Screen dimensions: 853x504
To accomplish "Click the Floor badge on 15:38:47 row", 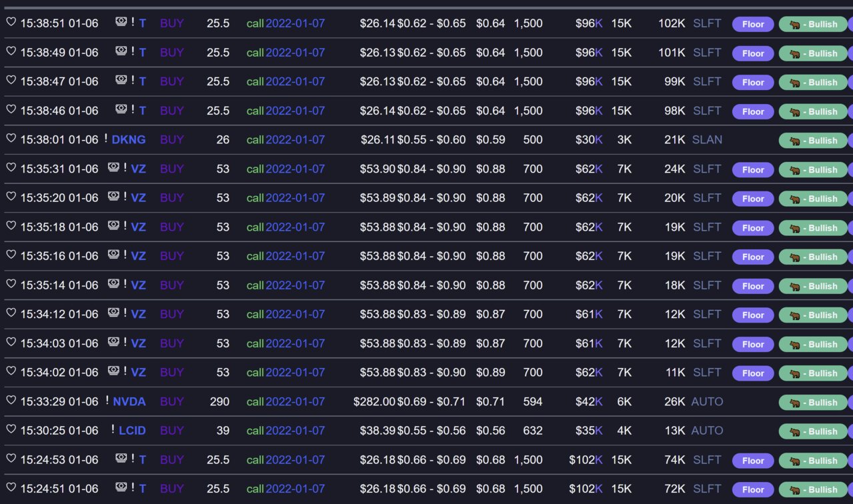I will point(753,83).
